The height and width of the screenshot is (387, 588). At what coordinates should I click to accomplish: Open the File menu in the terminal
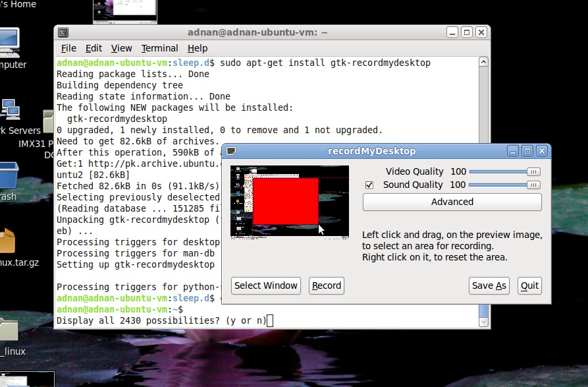(68, 48)
